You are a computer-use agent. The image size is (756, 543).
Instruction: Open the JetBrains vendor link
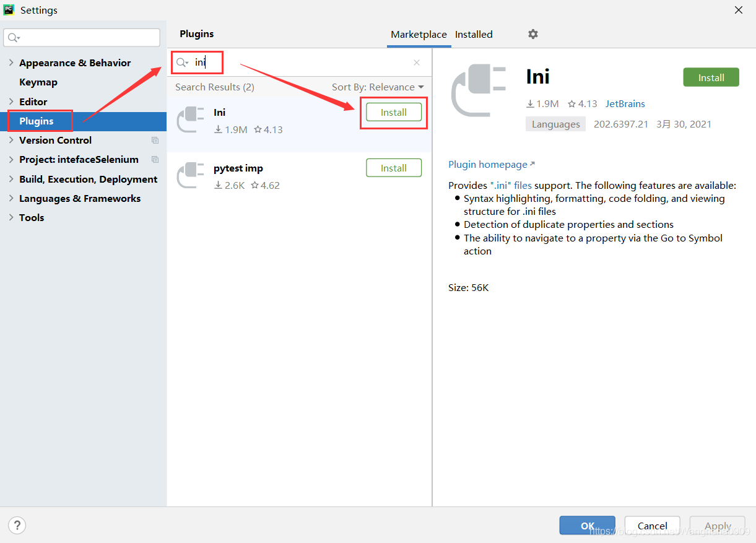point(625,104)
